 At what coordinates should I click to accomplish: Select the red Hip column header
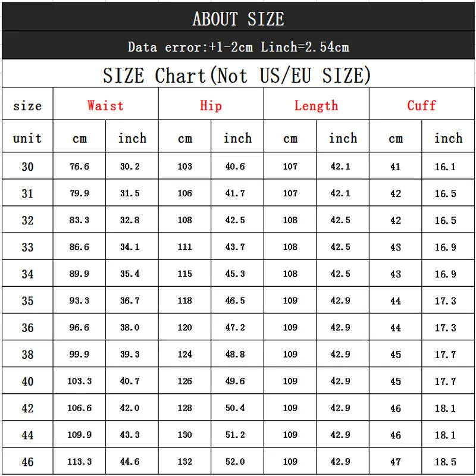tap(211, 106)
